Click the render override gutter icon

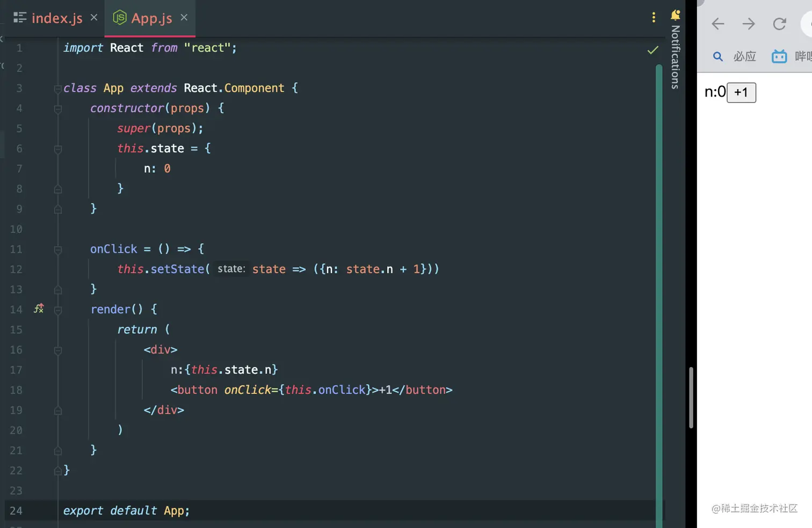(x=39, y=309)
